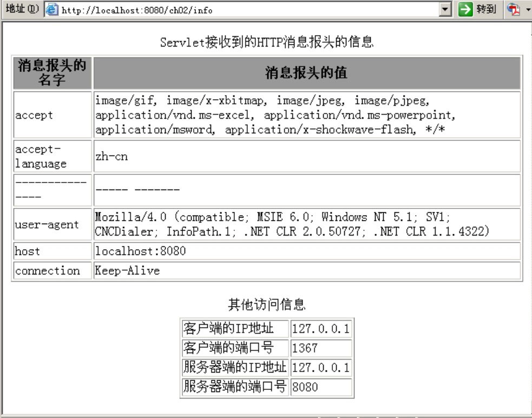Click the 消息报头的值 column header
This screenshot has height=418, width=532.
point(307,73)
